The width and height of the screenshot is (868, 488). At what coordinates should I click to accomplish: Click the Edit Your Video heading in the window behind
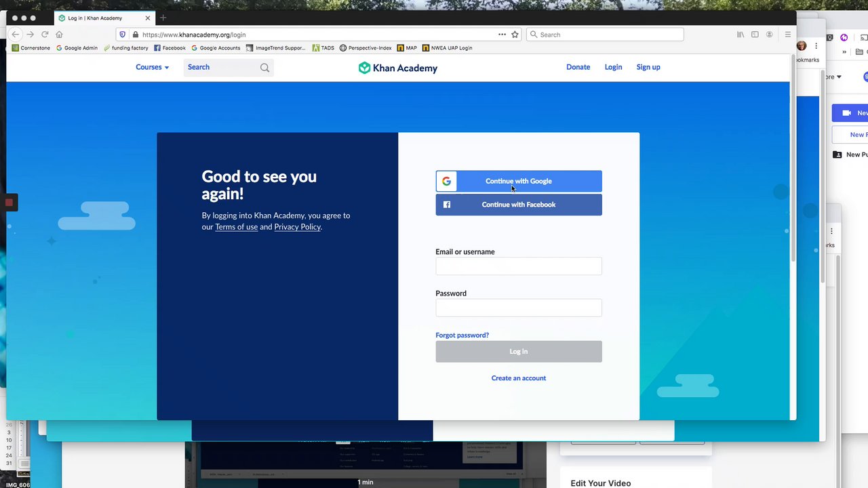click(x=601, y=483)
